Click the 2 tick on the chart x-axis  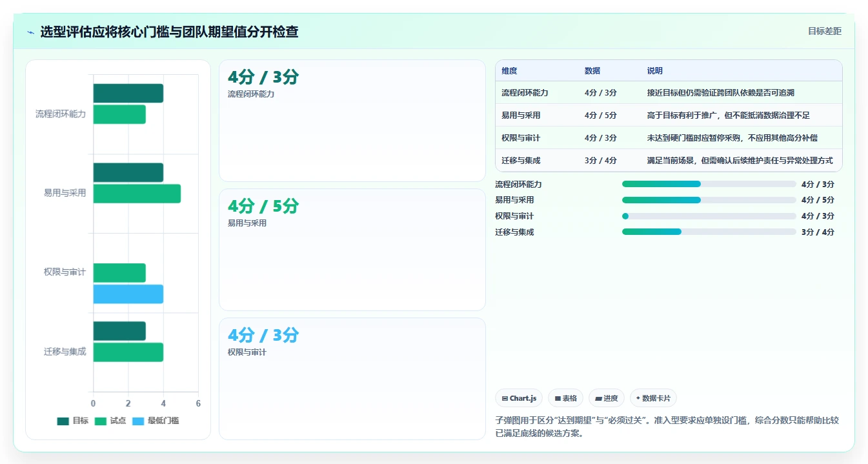tap(128, 403)
